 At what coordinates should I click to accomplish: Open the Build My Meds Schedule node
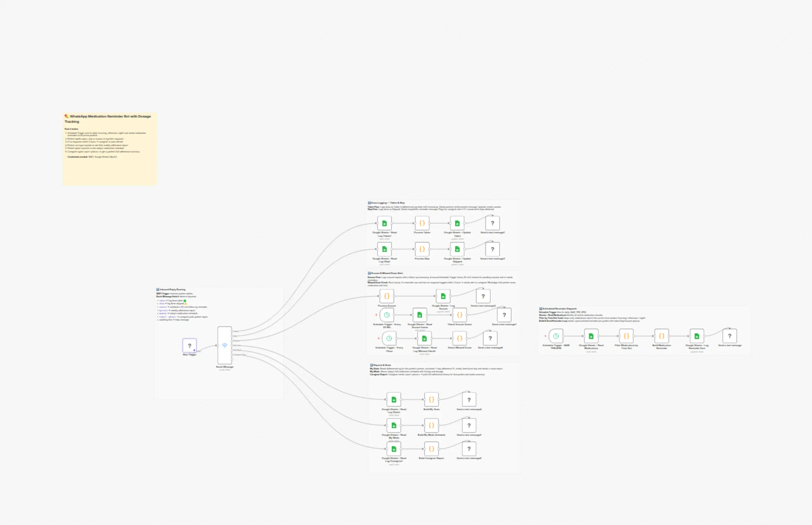click(x=431, y=426)
